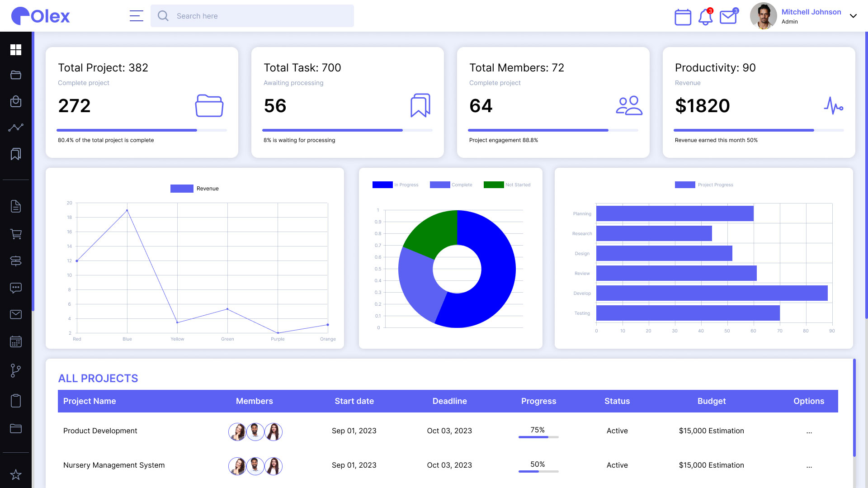Image resolution: width=868 pixels, height=488 pixels.
Task: Toggle Revenue dataset in line chart legend
Action: 195,189
